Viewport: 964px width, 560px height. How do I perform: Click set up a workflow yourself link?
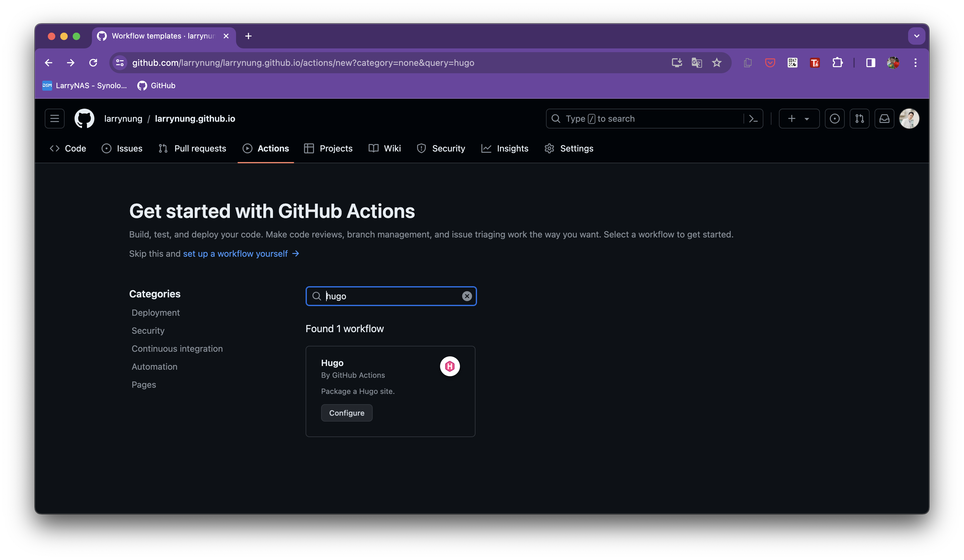tap(241, 254)
